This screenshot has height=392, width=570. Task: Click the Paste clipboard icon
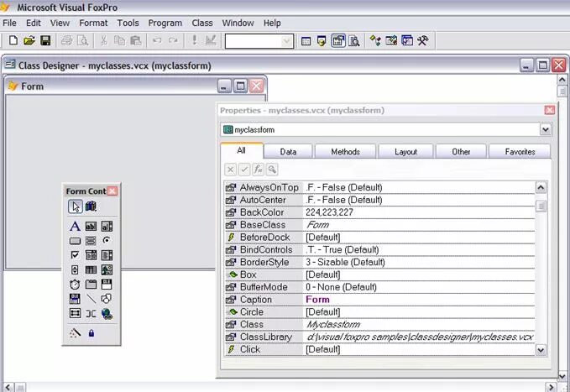[136, 40]
